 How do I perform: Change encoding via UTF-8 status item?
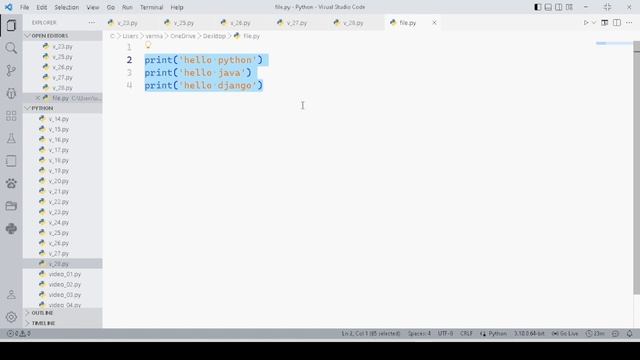pos(445,333)
